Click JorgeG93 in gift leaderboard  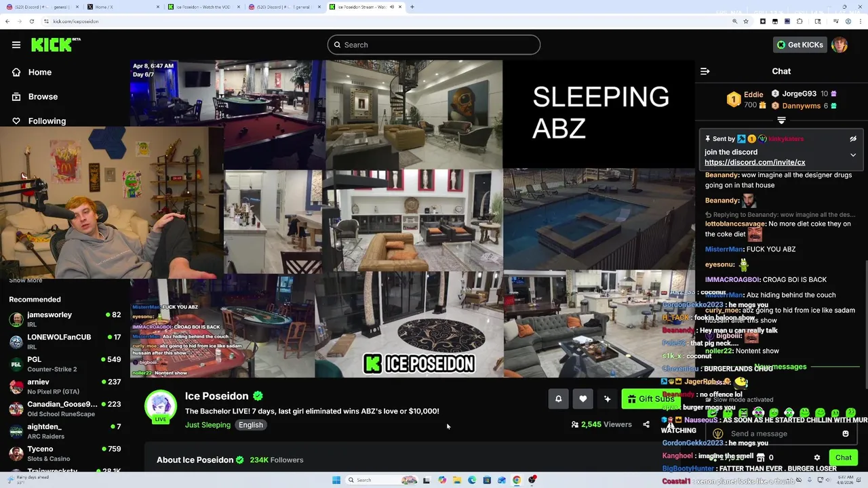coord(799,94)
